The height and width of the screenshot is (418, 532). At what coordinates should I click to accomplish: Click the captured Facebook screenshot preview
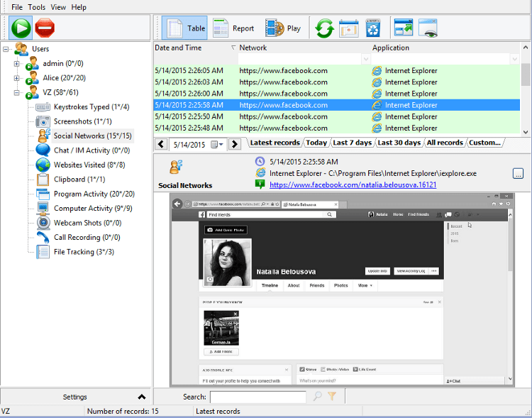(x=342, y=290)
